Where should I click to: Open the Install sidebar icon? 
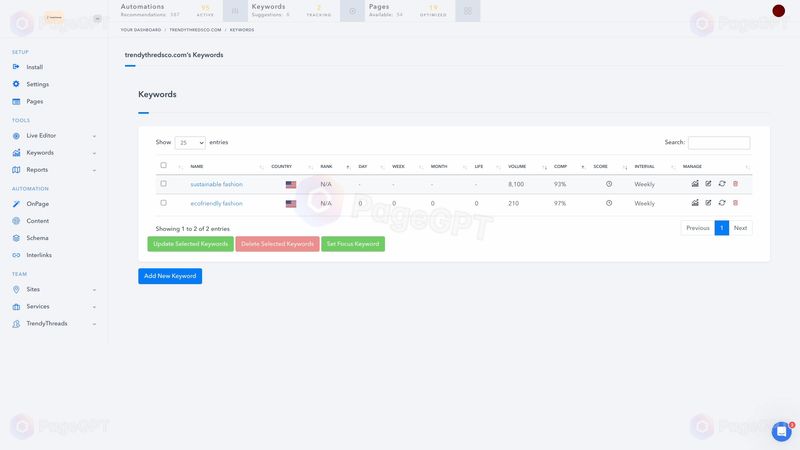[16, 67]
